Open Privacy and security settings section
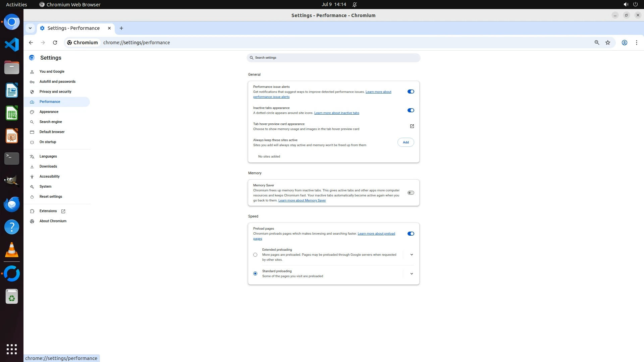Viewport: 644px width, 362px height. [x=55, y=92]
